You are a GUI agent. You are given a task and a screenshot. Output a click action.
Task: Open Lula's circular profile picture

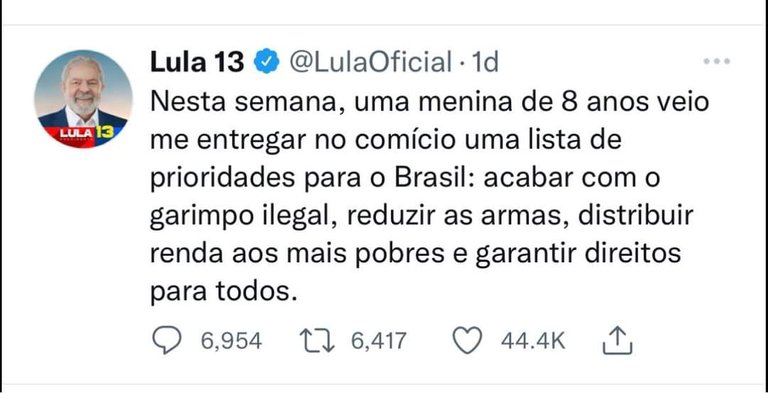pyautogui.click(x=83, y=98)
